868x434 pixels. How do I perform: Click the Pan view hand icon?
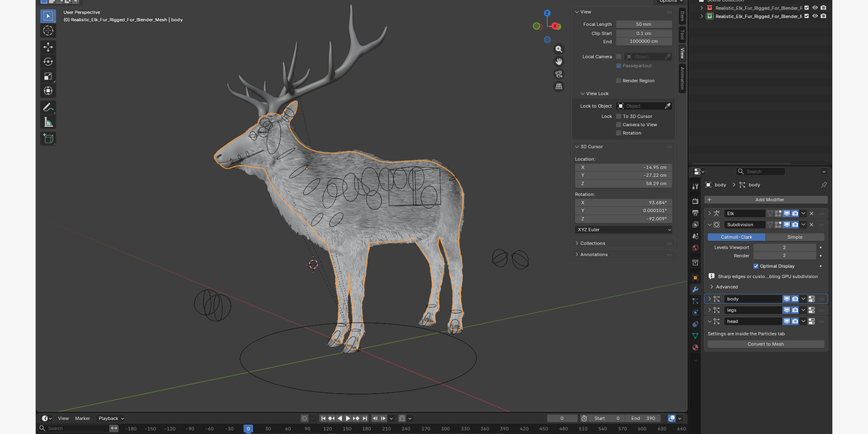[x=559, y=62]
